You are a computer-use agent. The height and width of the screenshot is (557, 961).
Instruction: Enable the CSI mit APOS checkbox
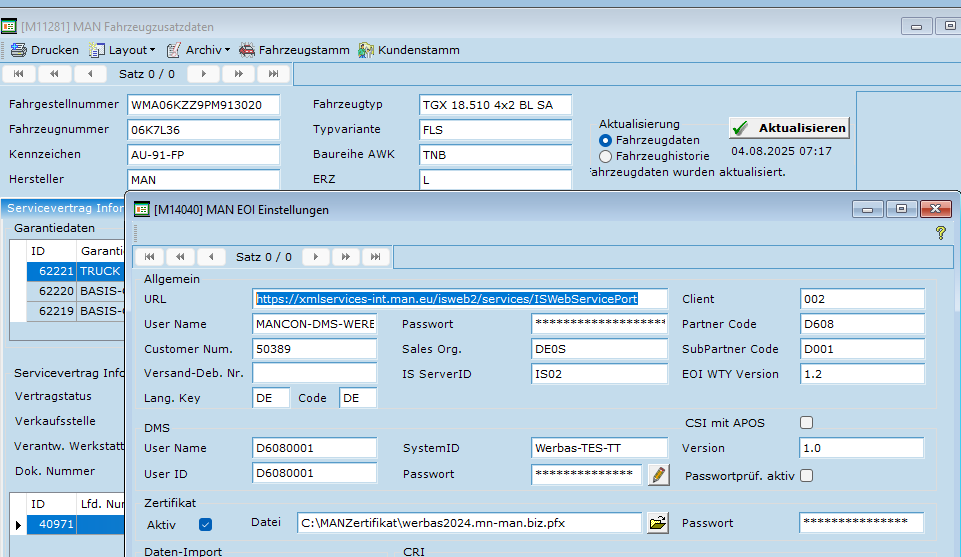(x=806, y=423)
